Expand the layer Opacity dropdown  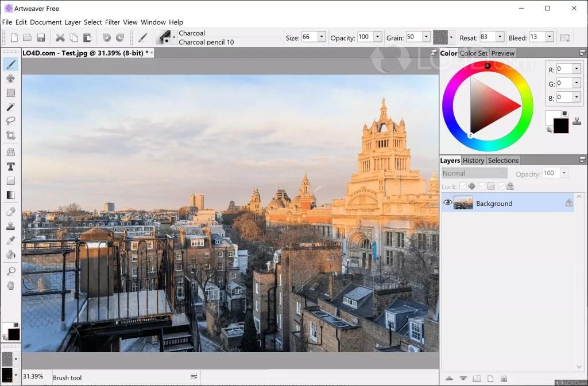click(563, 173)
